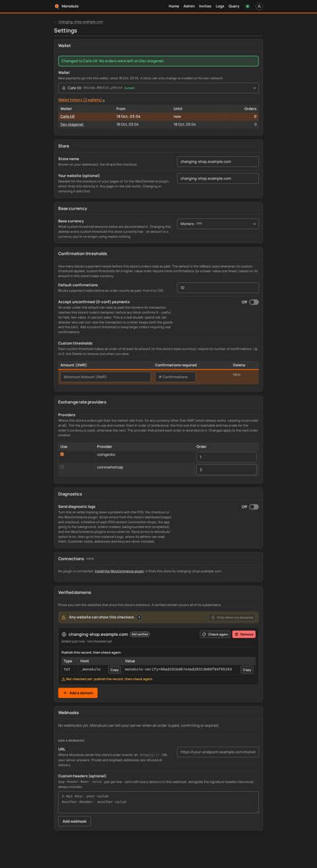Click the green Changed to Cafe till notice
Screen dimensions: 317x868
click(158, 61)
